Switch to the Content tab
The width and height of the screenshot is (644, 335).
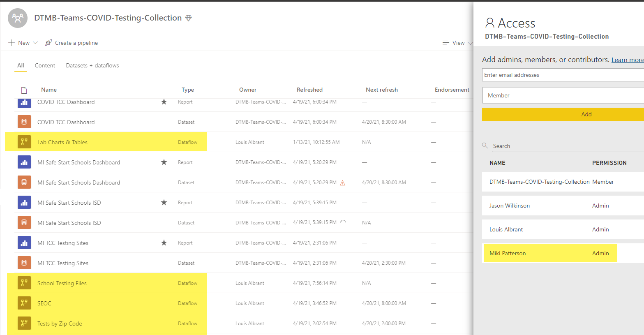coord(45,65)
